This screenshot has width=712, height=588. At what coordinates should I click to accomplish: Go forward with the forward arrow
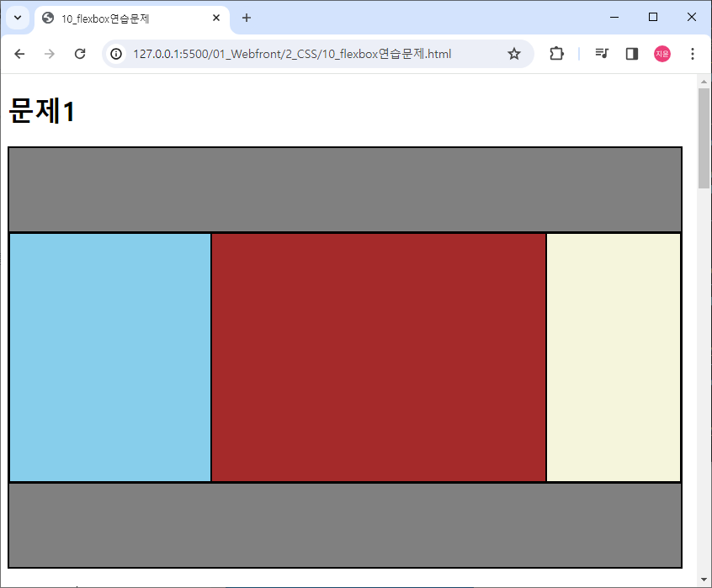tap(50, 54)
